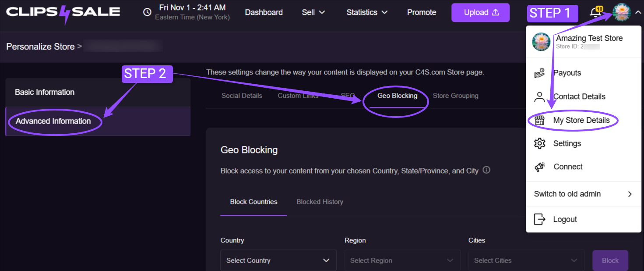Click the Logout door-arrow icon

[540, 219]
